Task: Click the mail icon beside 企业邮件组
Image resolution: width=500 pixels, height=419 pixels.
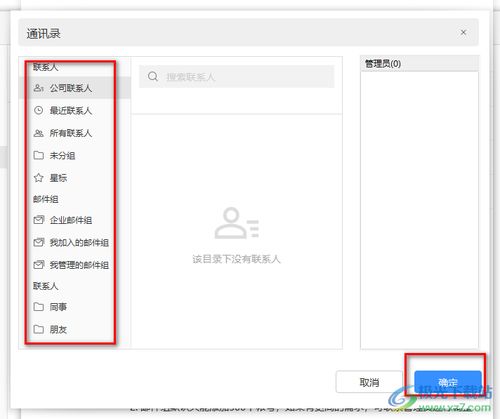Action: click(x=39, y=220)
